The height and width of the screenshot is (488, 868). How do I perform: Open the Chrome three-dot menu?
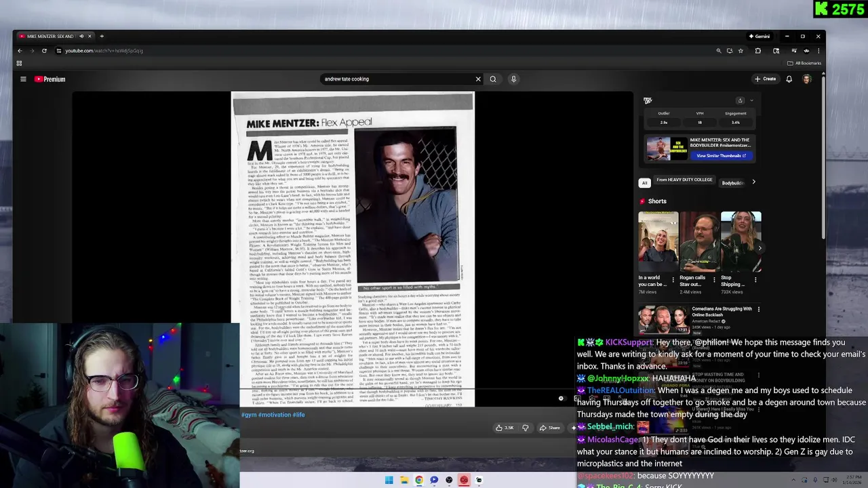tap(818, 51)
